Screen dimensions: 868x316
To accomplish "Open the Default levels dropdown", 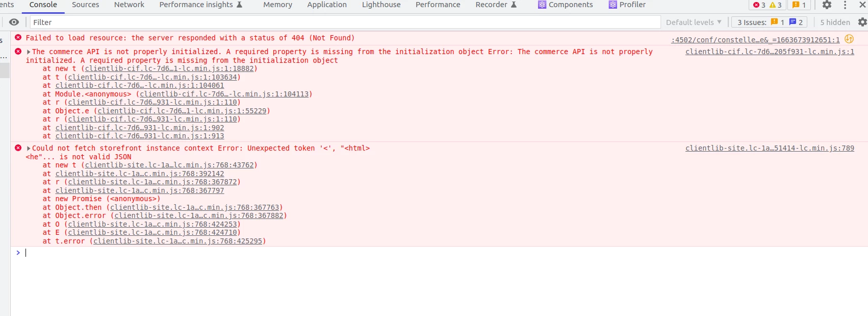I will [694, 22].
